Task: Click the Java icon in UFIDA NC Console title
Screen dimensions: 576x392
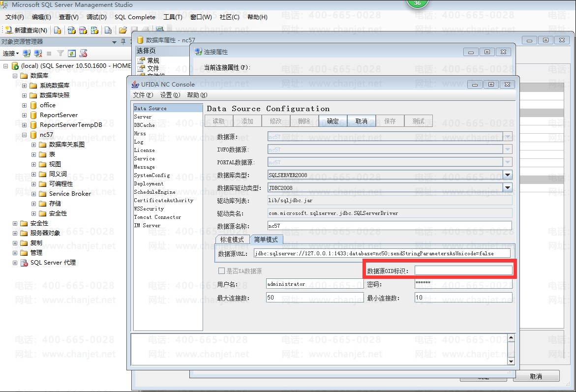Action: tap(135, 84)
